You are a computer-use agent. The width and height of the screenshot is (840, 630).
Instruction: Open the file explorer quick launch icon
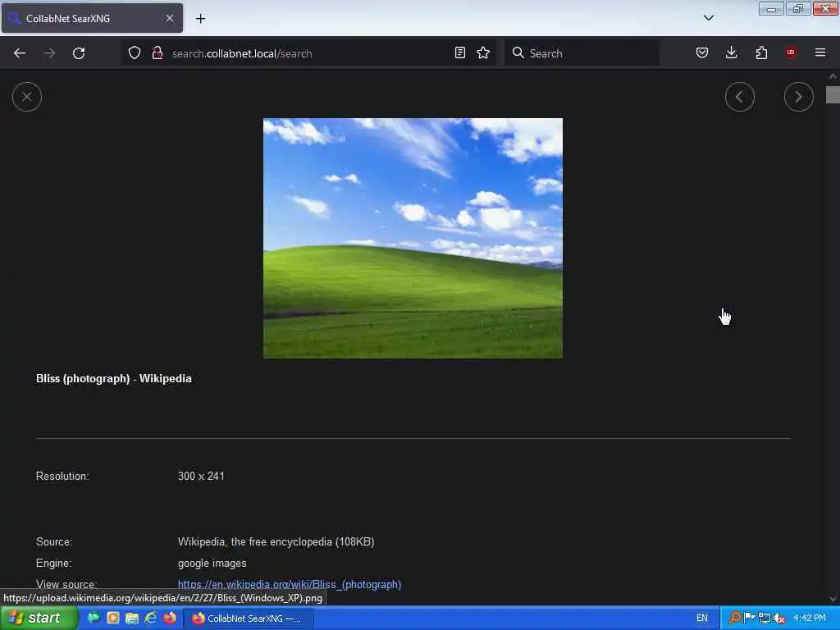click(131, 618)
